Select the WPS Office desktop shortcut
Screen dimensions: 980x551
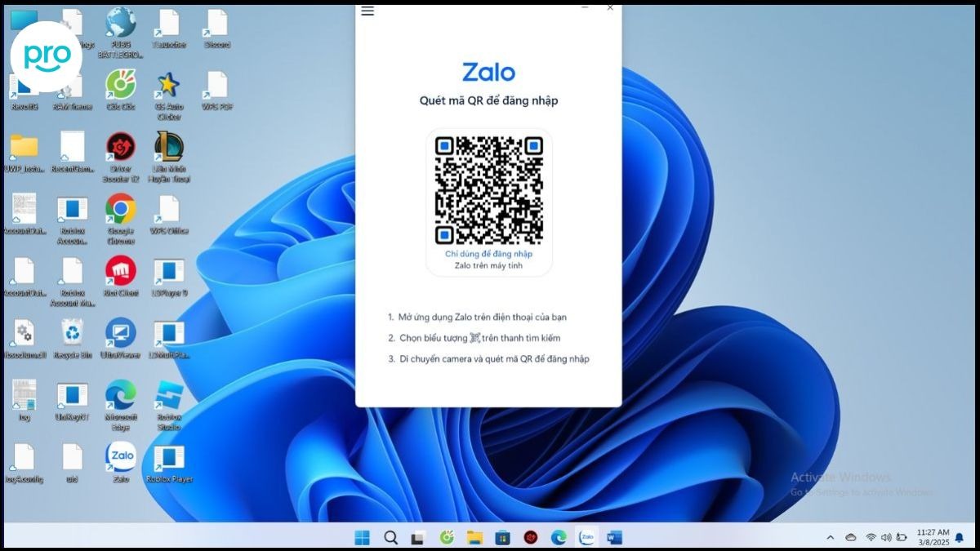tap(169, 216)
